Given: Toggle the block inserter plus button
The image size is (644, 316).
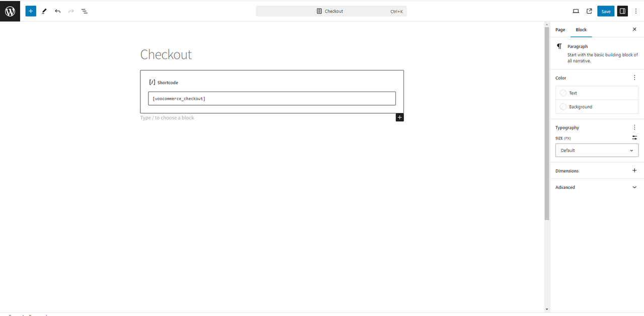Looking at the screenshot, I should [x=31, y=11].
